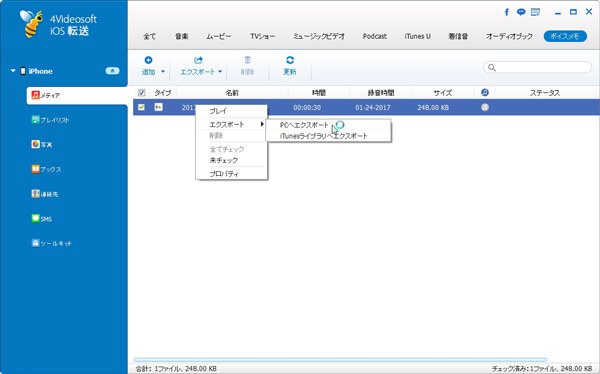Open ブックス books in the sidebar
The width and height of the screenshot is (600, 374).
click(46, 169)
